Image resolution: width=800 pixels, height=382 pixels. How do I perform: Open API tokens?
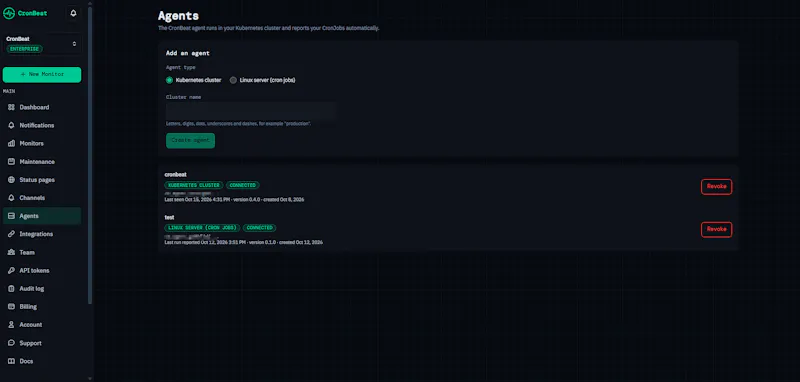(x=42, y=270)
